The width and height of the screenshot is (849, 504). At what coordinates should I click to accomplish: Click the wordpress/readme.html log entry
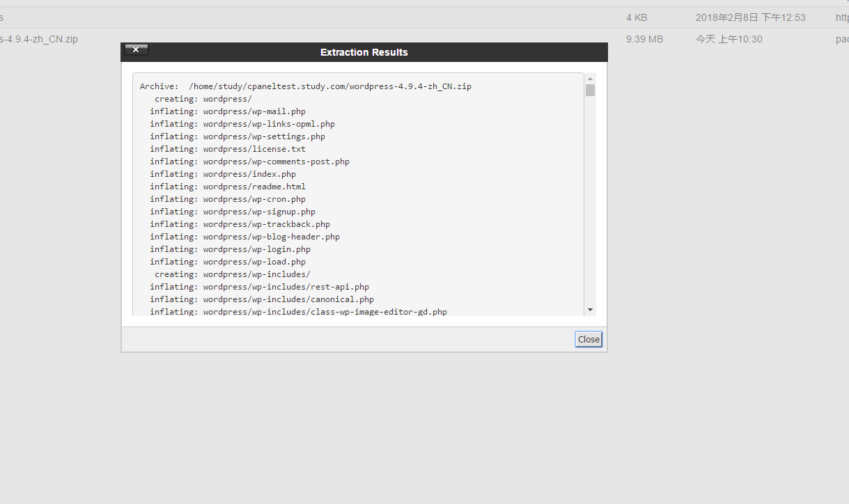click(x=228, y=187)
